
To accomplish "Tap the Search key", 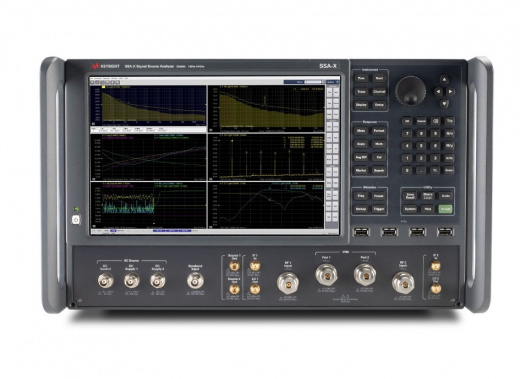I will point(379,170).
